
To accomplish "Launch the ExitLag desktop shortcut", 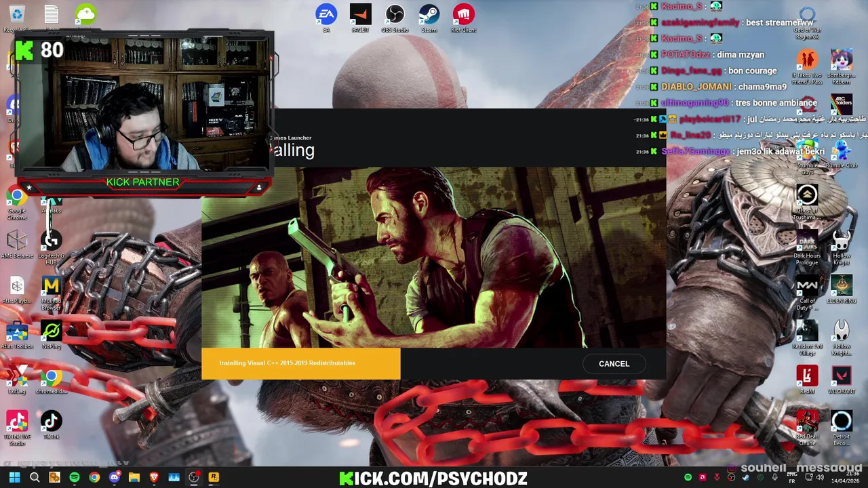I will tap(17, 380).
